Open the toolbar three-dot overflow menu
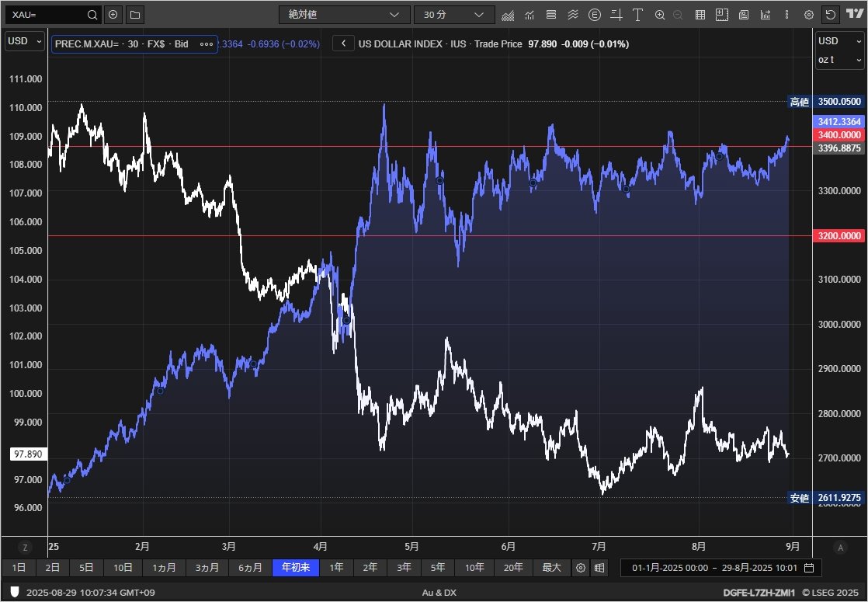This screenshot has height=602, width=868. click(786, 15)
